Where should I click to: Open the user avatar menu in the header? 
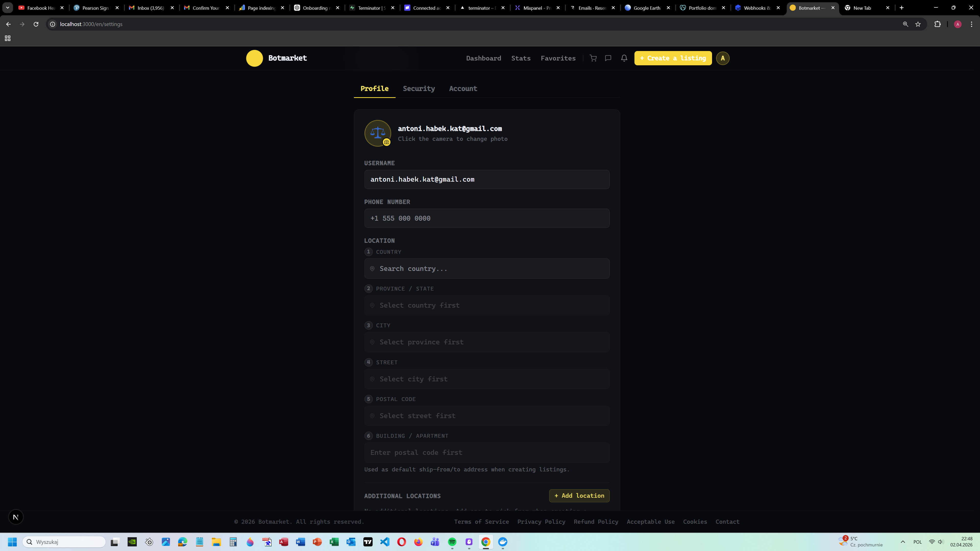tap(722, 58)
